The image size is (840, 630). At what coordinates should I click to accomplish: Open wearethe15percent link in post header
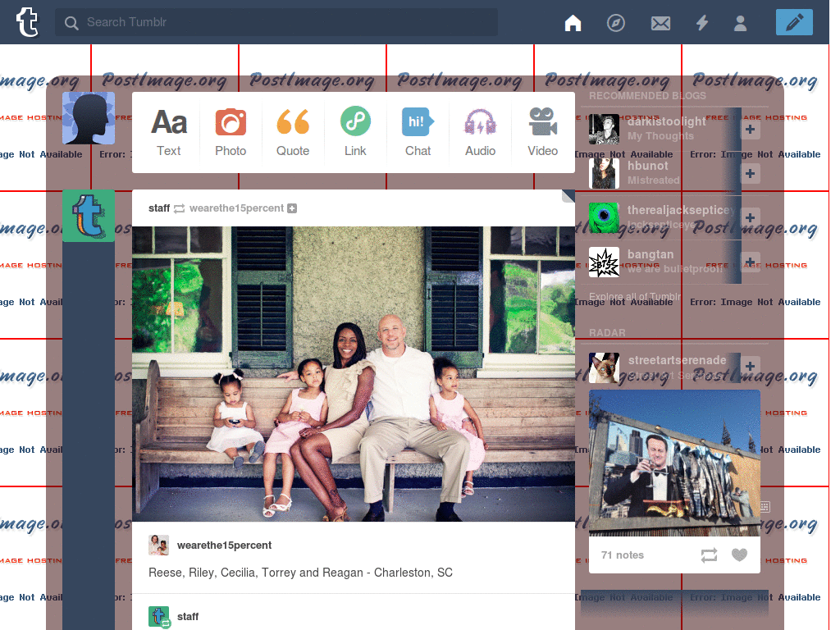pos(236,208)
